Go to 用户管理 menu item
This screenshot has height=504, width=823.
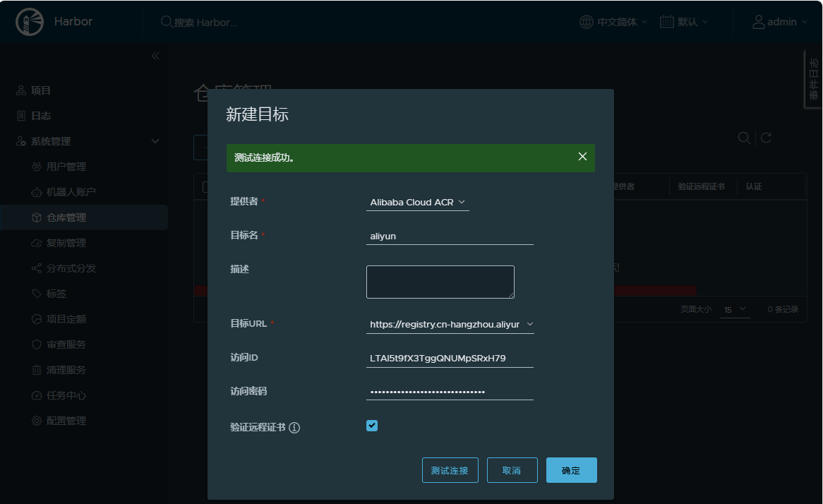[x=66, y=167]
